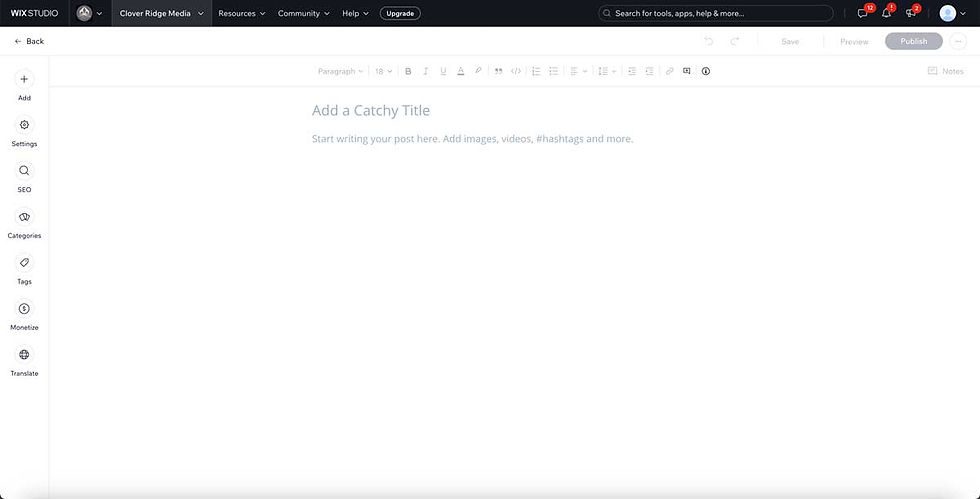
Task: Click the Publish button
Action: 914,41
